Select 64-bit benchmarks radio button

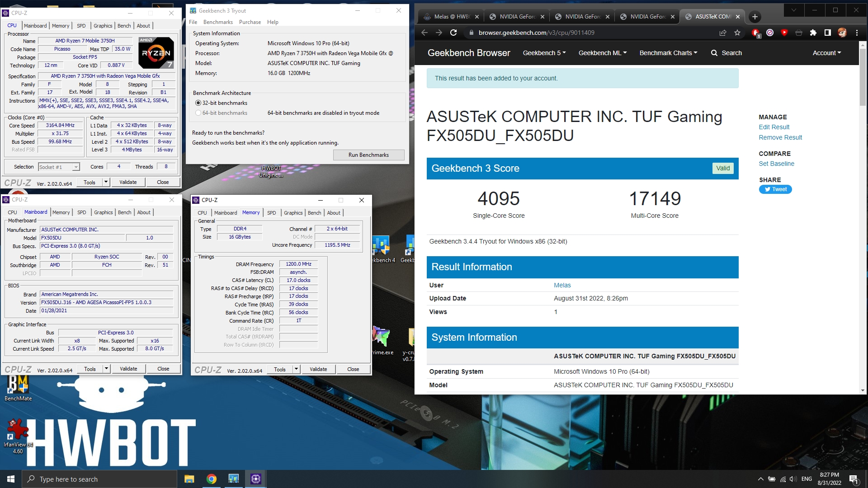(198, 113)
